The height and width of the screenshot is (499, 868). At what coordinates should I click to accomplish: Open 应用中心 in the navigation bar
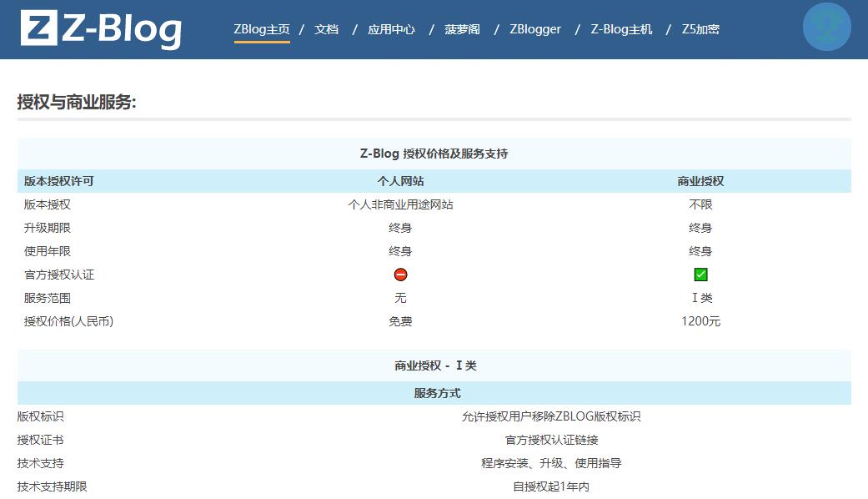[x=391, y=29]
